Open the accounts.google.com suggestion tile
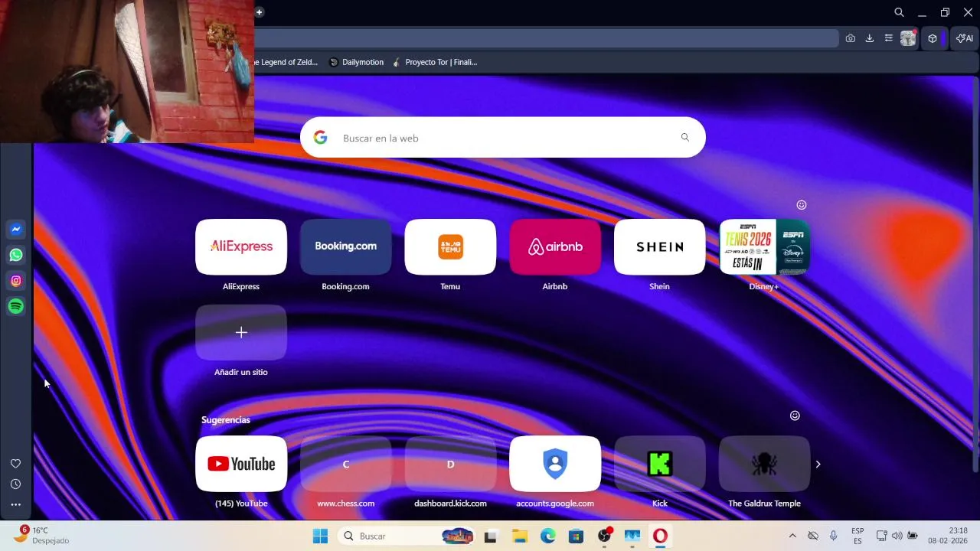 555,464
